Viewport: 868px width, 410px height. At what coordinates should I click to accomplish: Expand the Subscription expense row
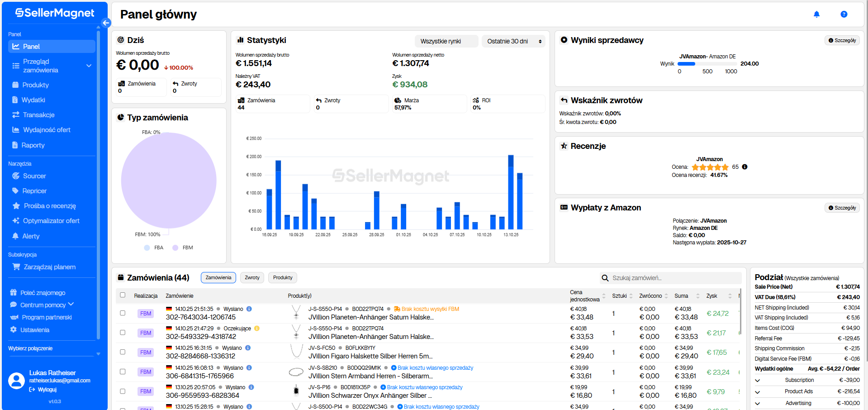[x=758, y=381]
